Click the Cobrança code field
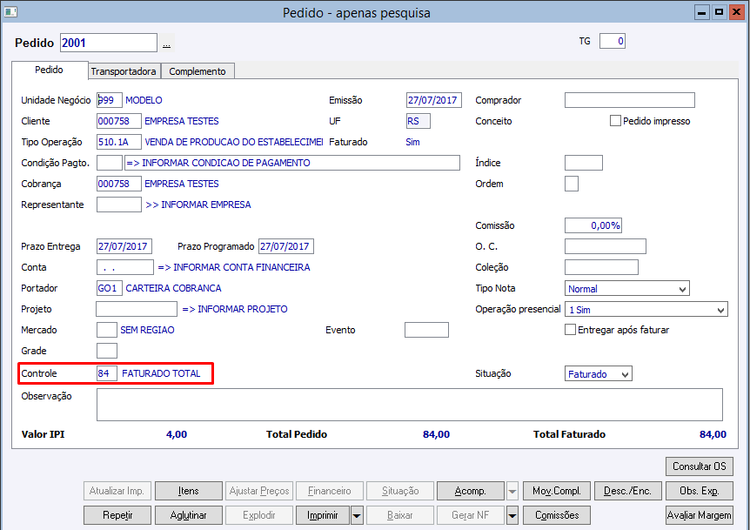The height and width of the screenshot is (530, 750). coord(119,184)
